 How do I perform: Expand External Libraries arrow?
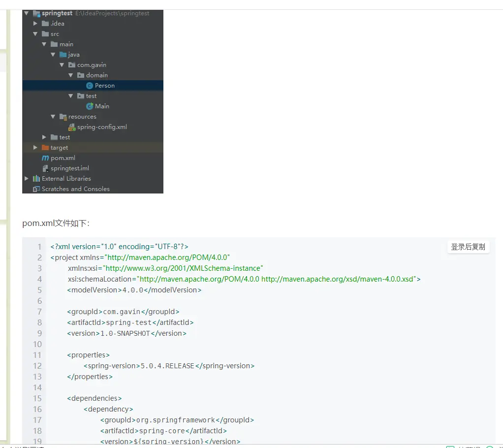pos(26,178)
